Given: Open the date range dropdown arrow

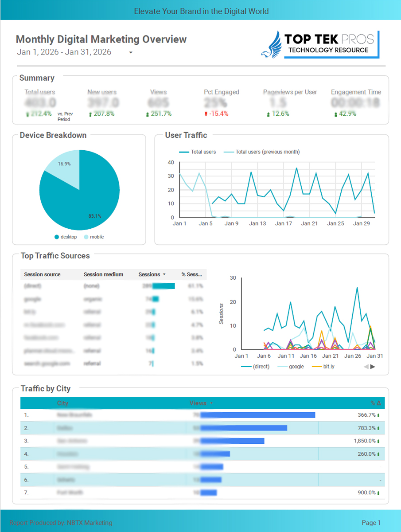Looking at the screenshot, I should click(x=131, y=53).
